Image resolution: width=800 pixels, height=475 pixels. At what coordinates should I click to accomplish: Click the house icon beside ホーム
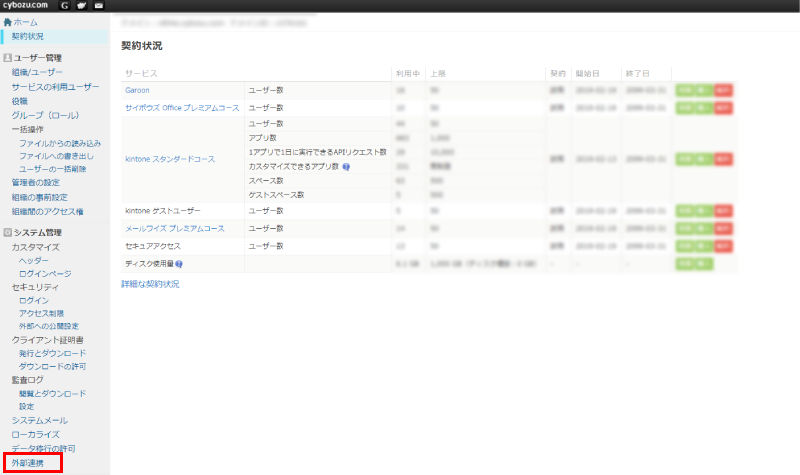coord(7,22)
